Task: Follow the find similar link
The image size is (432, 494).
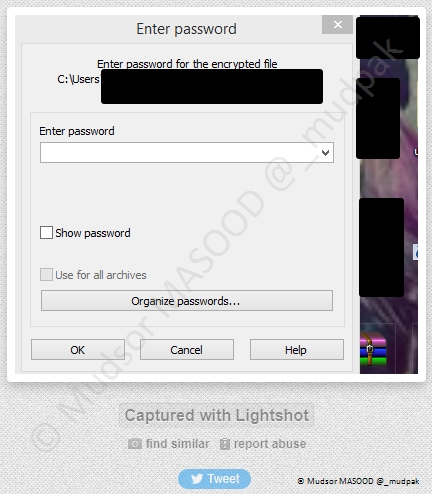Action: click(178, 444)
